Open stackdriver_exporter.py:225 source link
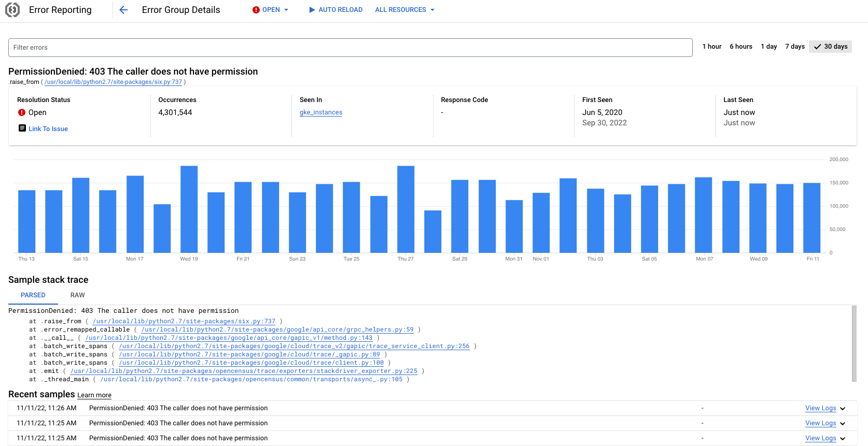This screenshot has height=446, width=868. tap(244, 371)
